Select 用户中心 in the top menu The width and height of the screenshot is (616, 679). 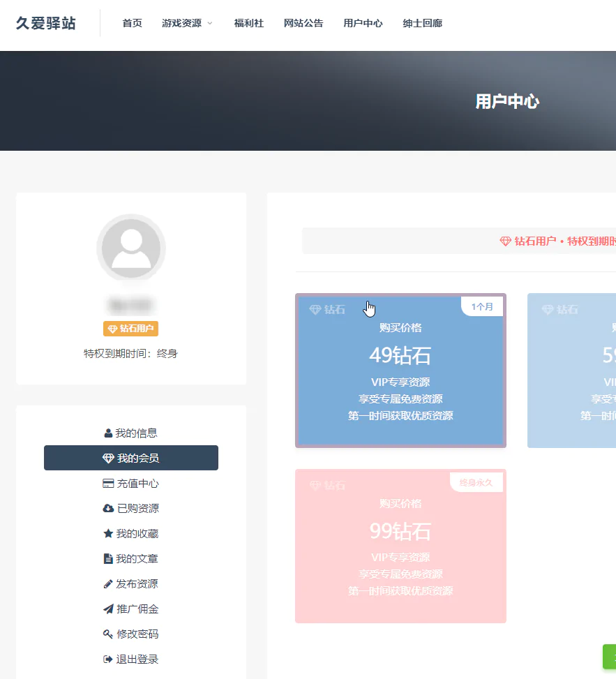click(x=363, y=24)
